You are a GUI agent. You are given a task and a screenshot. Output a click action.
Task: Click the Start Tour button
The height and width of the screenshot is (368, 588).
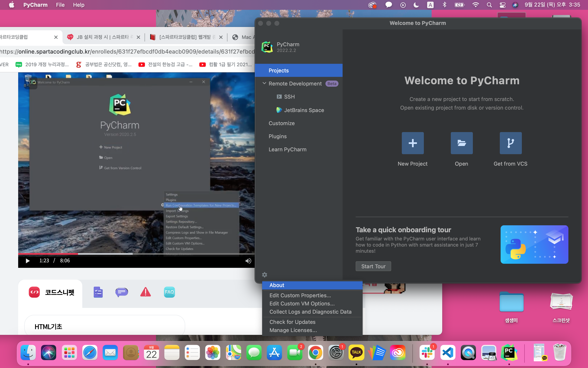point(373,266)
